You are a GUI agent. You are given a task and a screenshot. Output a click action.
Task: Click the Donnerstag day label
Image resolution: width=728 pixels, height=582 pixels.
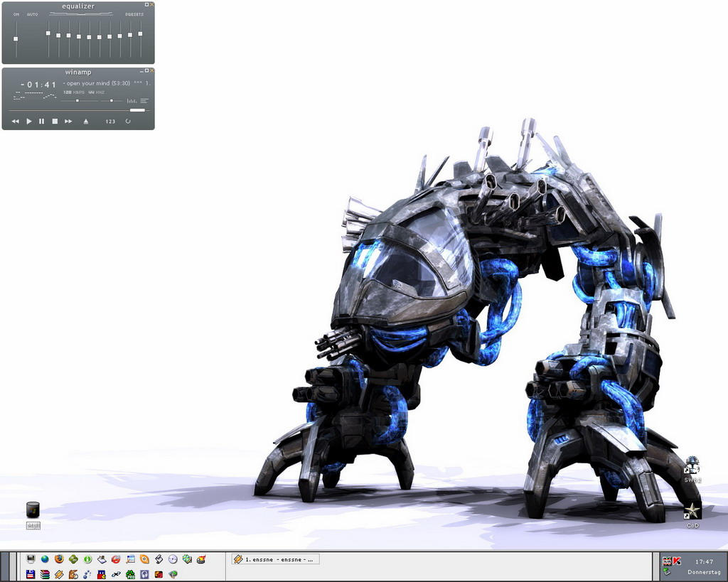704,572
